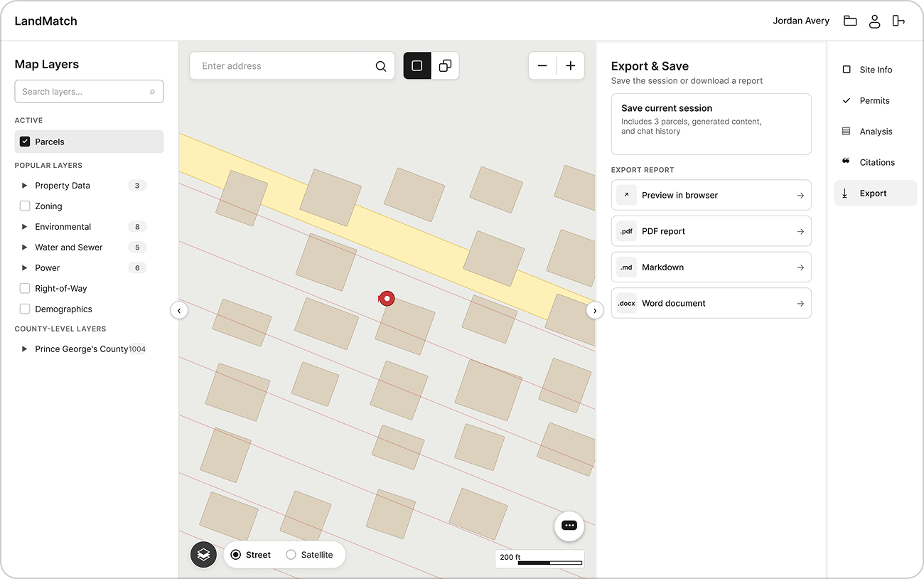Click the LandMatch logo text
924x579 pixels.
click(46, 21)
